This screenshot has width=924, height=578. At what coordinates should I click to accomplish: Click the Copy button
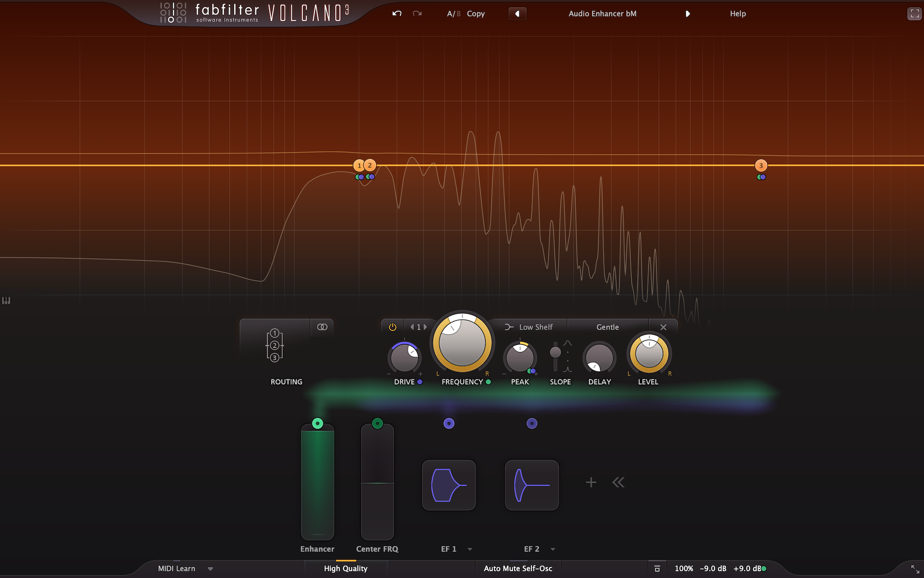tap(475, 13)
